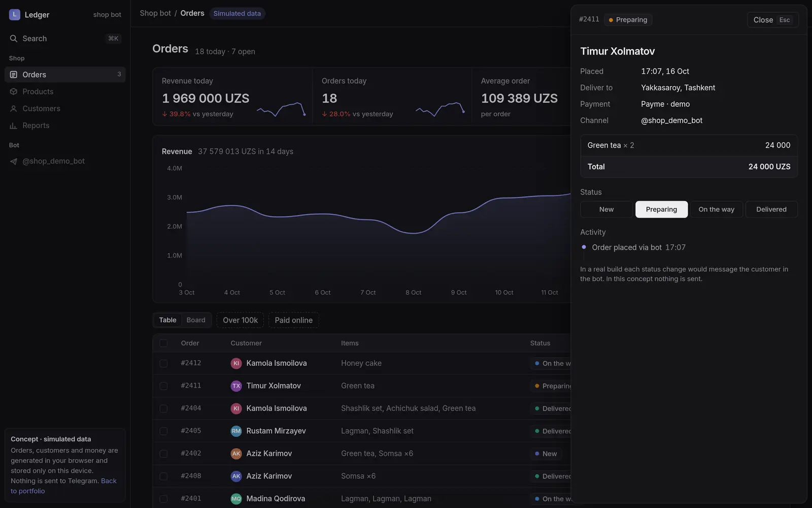Click the AK avatar on order #2408

[x=236, y=476]
